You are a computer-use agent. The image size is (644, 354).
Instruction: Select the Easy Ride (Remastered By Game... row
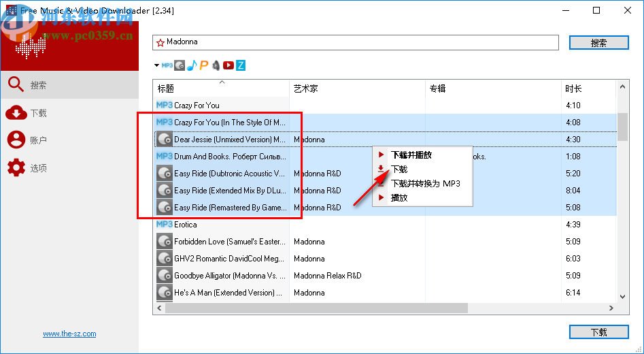[x=386, y=207]
